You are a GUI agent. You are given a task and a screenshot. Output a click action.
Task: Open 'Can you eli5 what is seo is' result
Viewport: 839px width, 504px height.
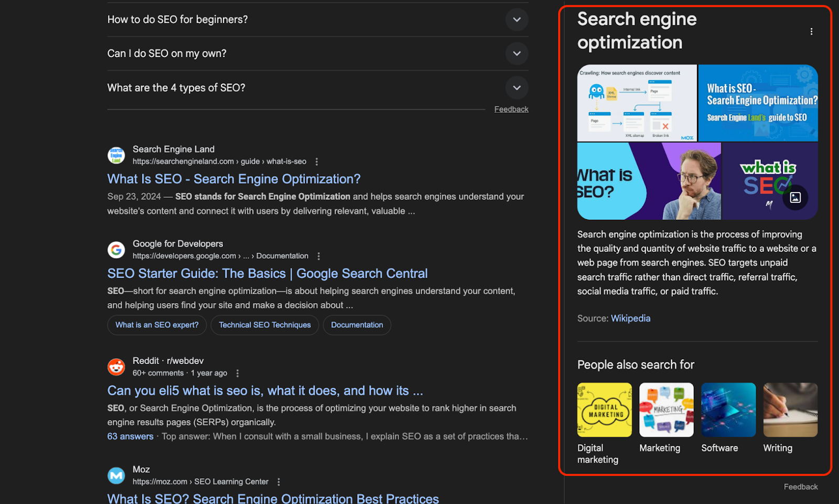265,391
